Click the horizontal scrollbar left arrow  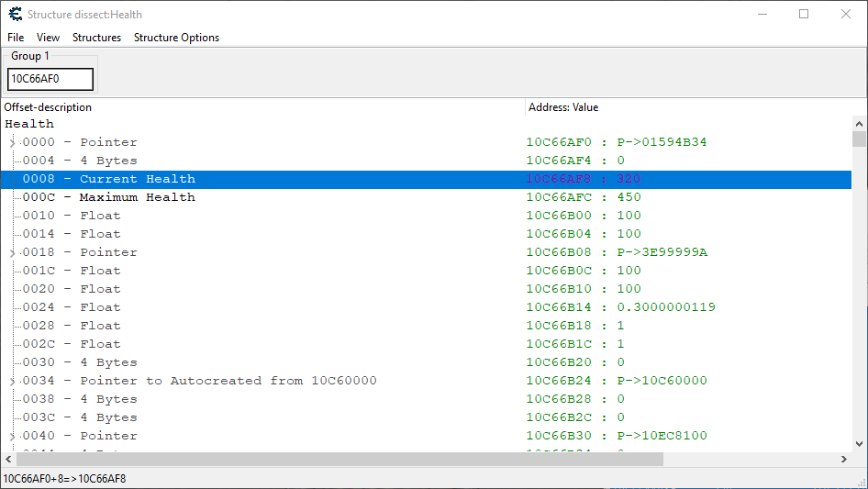point(8,459)
